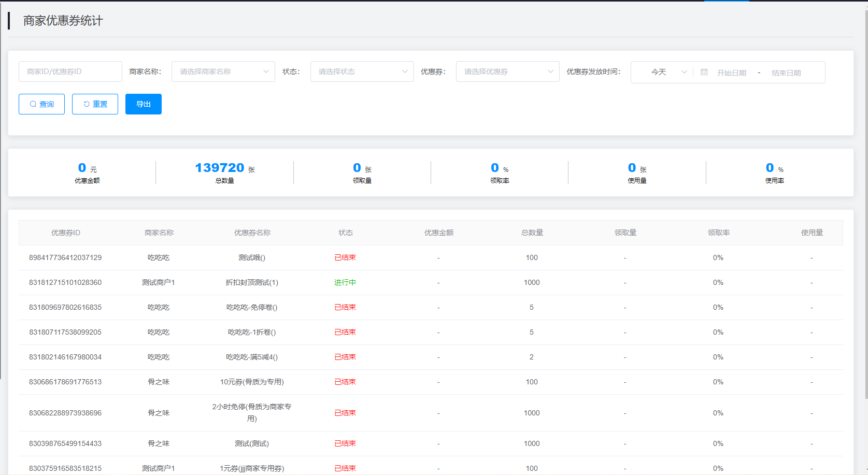Focus the 商家ID/优惠券ID input field
The width and height of the screenshot is (868, 475).
[70, 71]
